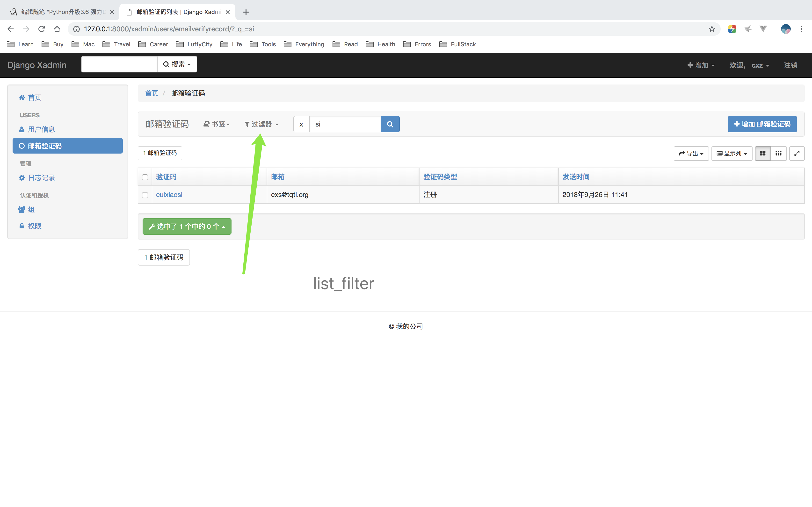This screenshot has height=507, width=812.
Task: Expand the 书签 bookmarks dropdown
Action: coord(217,124)
